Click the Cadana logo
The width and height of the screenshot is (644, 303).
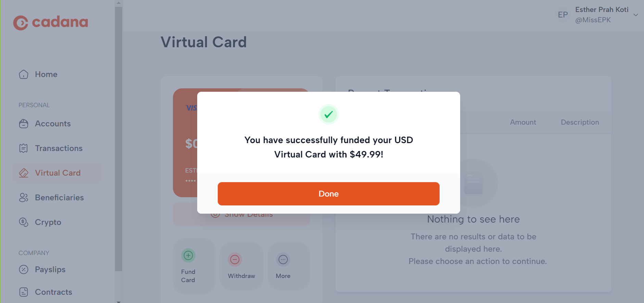pyautogui.click(x=51, y=22)
